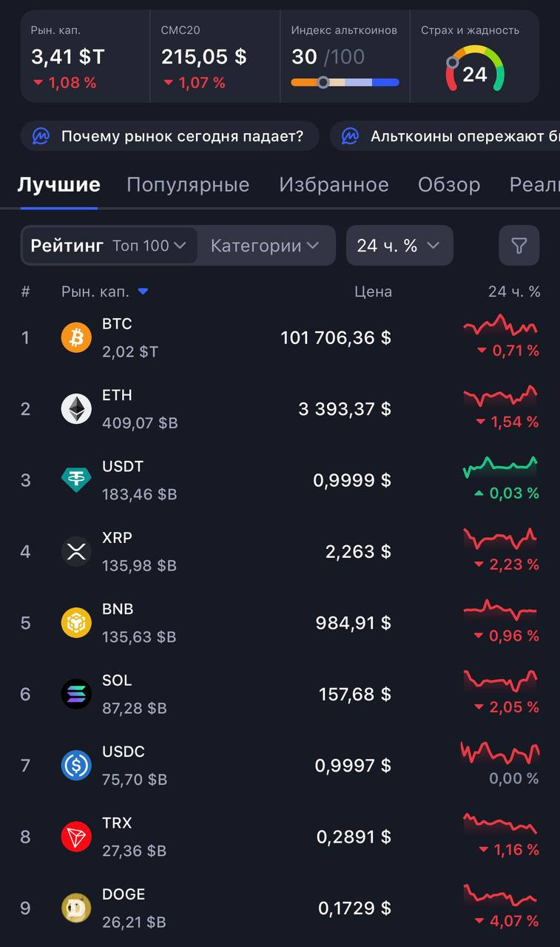Select the Рейтинг Топ 100 toggle
Screen dimensions: 560x947
pyautogui.click(x=109, y=246)
